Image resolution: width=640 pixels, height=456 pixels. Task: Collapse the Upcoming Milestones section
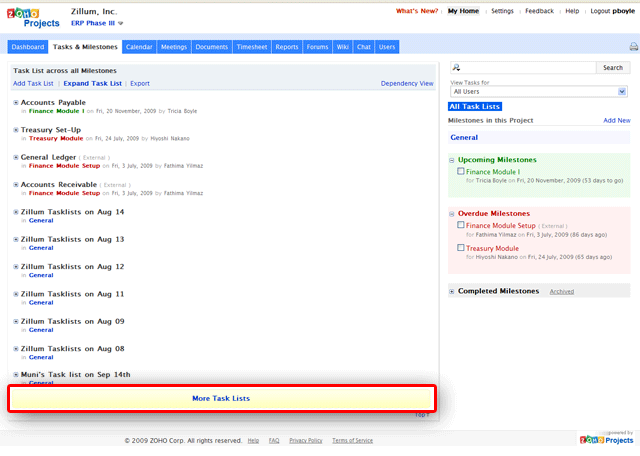[x=452, y=160]
